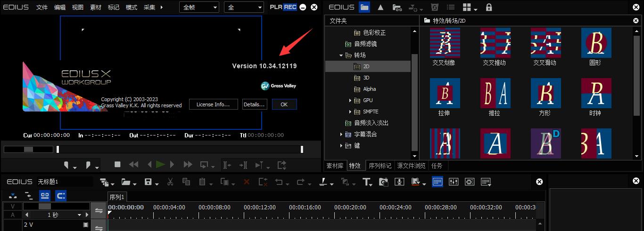
Task: Click the Loop playback icon
Action: (x=205, y=165)
